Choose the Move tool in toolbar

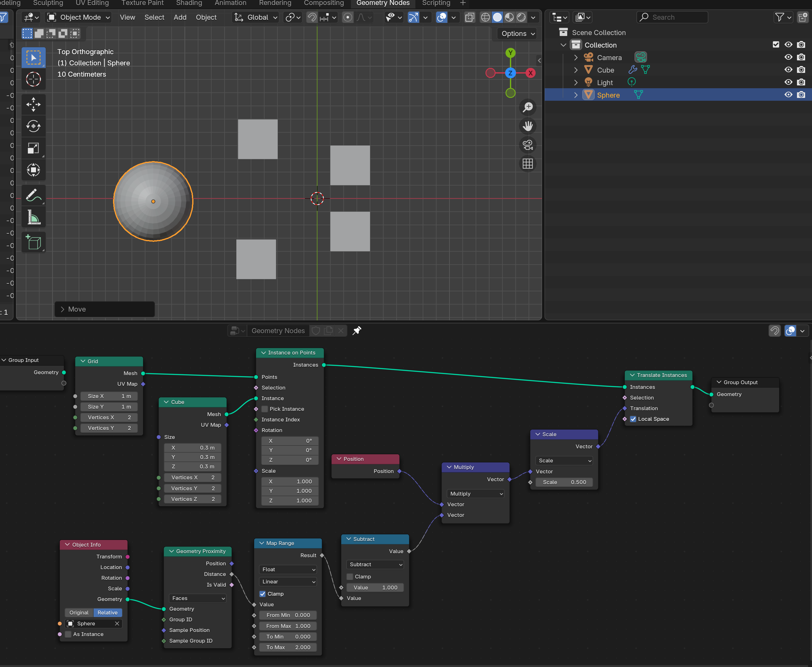[x=33, y=104]
